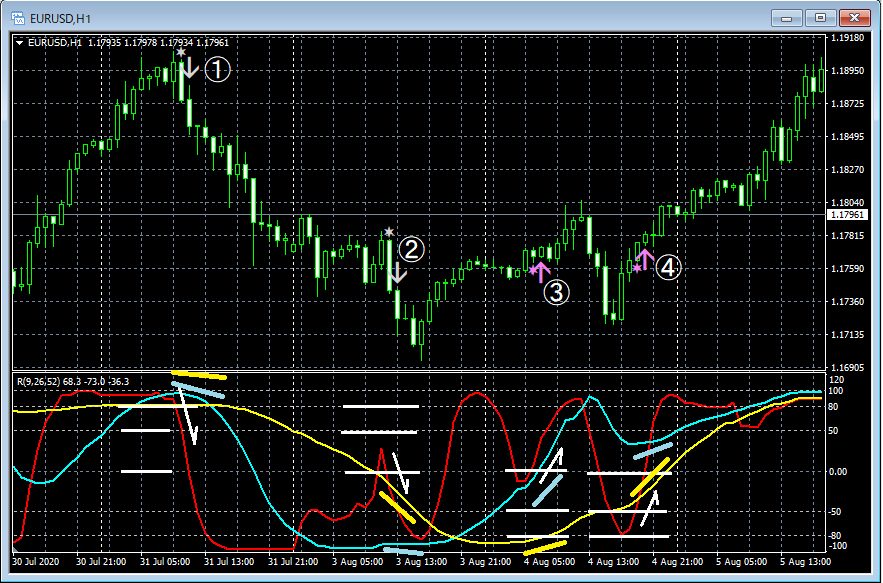Minimize the EURUSD,H1 chart window

[x=787, y=18]
